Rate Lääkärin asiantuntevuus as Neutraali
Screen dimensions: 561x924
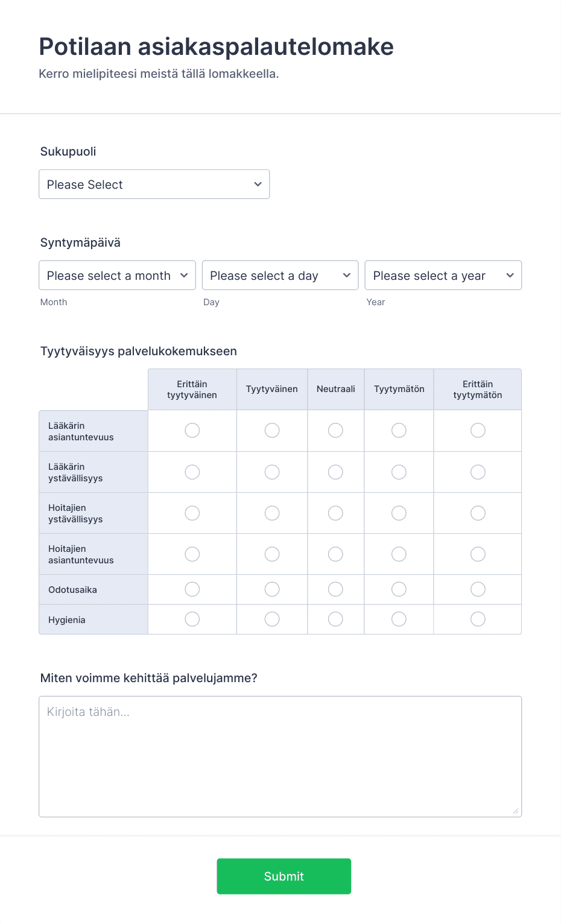point(335,430)
